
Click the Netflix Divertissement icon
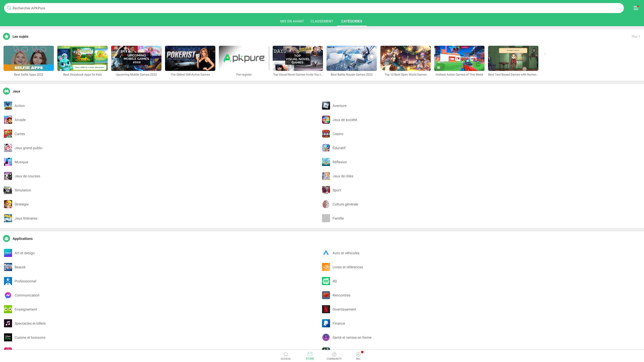326,309
